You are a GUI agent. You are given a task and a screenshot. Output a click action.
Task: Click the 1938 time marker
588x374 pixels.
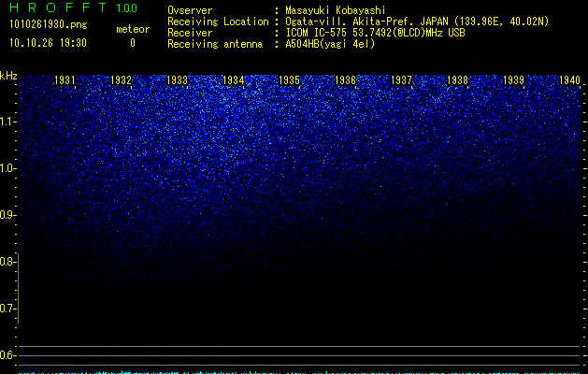pos(458,80)
